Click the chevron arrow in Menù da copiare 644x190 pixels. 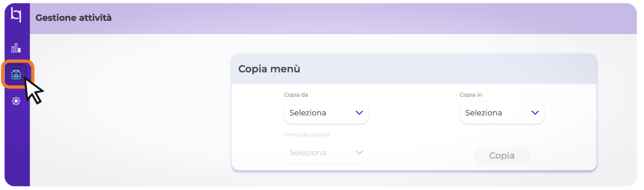pos(359,153)
